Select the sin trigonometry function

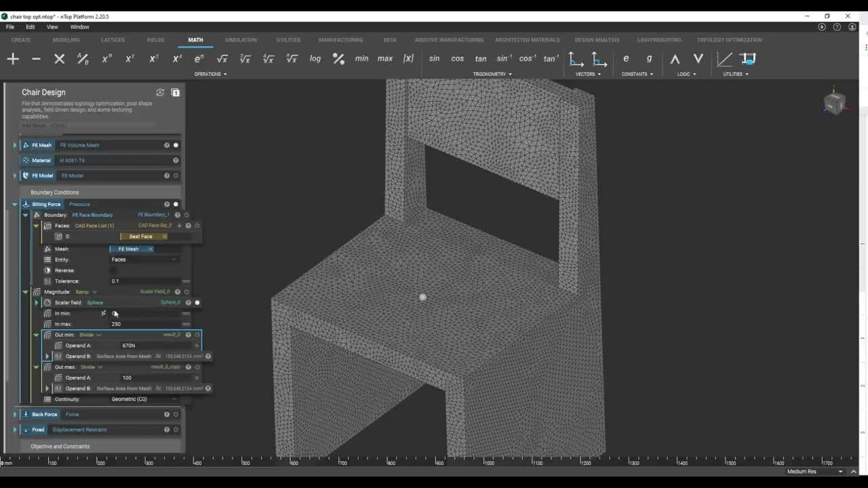click(434, 59)
